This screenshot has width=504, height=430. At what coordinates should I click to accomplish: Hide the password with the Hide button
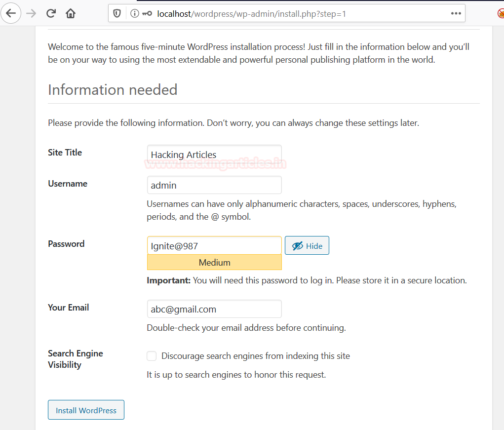pos(307,245)
